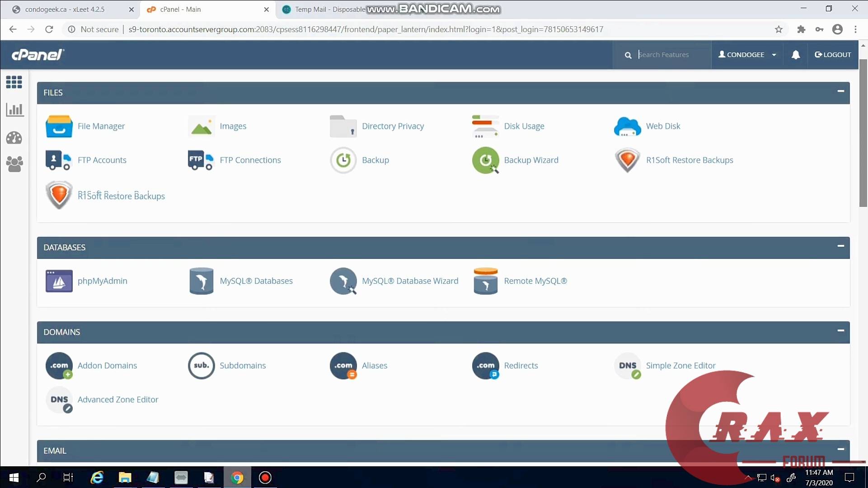Collapse the DATABASES section
868x488 pixels.
tap(840, 246)
